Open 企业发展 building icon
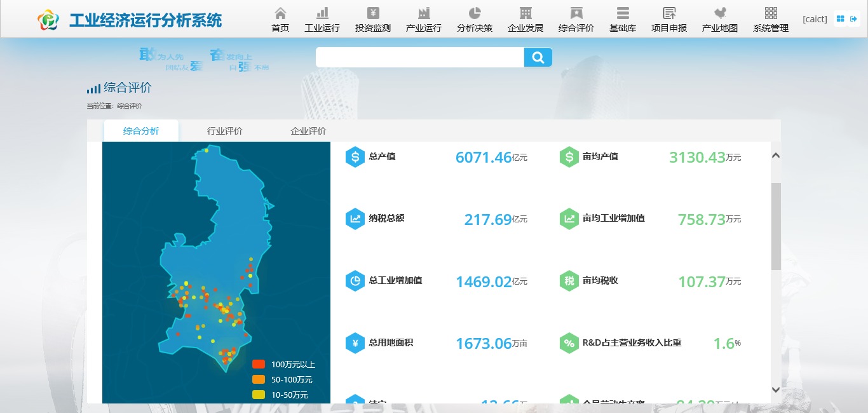Screen dimensions: 868x413 (x=526, y=13)
